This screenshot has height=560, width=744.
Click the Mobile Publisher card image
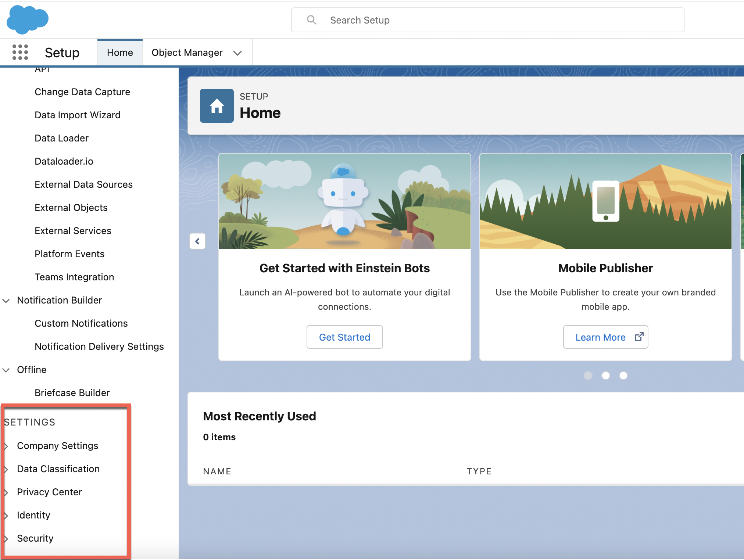coord(605,201)
